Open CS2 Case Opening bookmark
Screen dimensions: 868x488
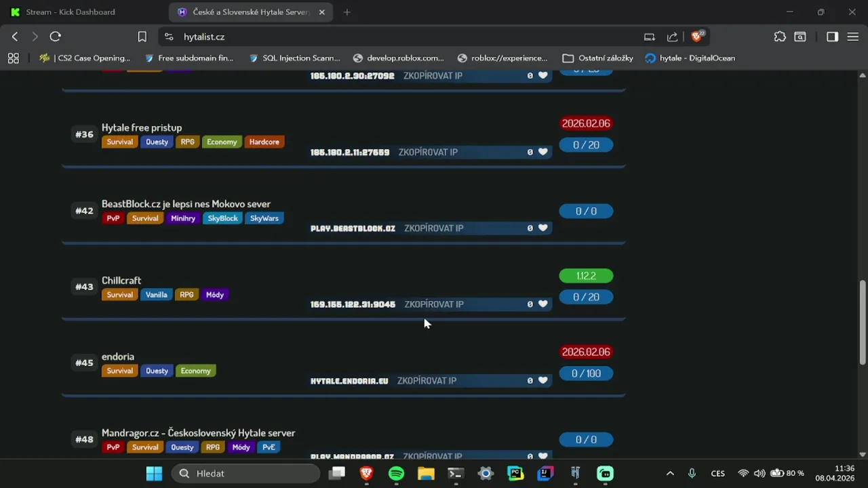[x=85, y=58]
